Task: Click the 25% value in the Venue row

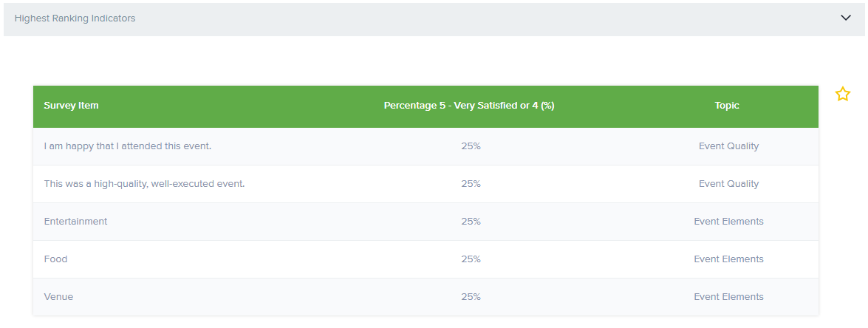Action: click(471, 297)
